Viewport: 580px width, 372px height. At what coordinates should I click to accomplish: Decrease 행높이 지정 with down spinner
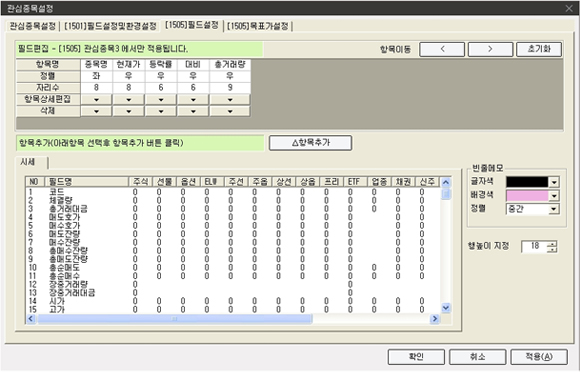pyautogui.click(x=552, y=250)
